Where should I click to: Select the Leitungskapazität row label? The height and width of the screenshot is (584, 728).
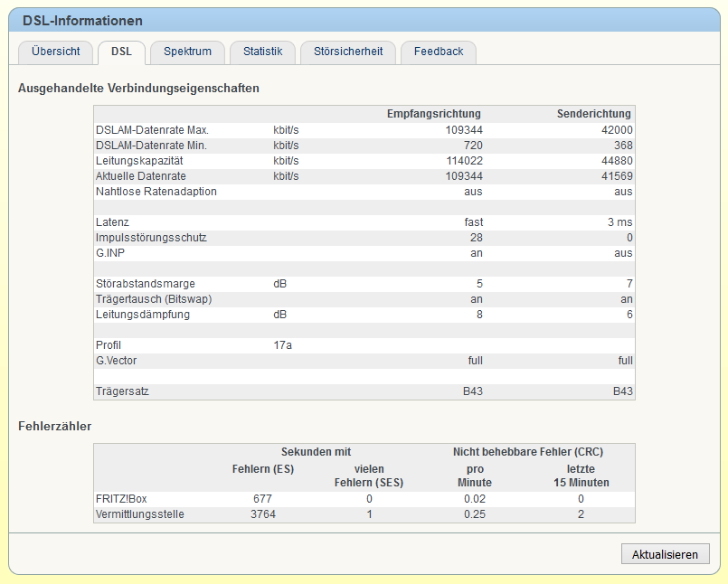(139, 161)
